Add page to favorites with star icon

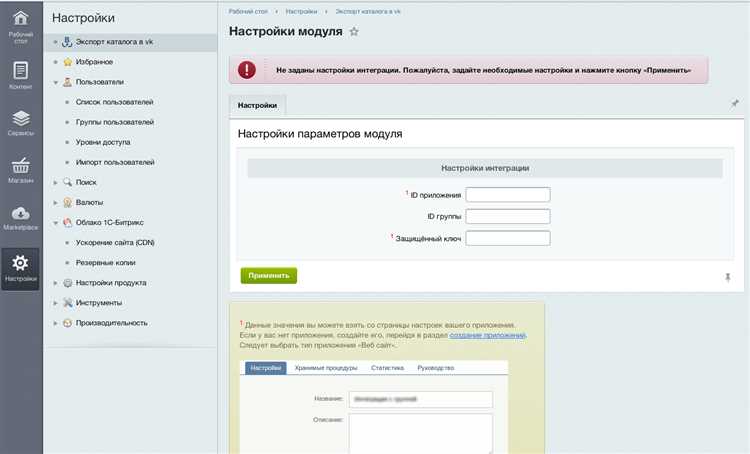354,32
